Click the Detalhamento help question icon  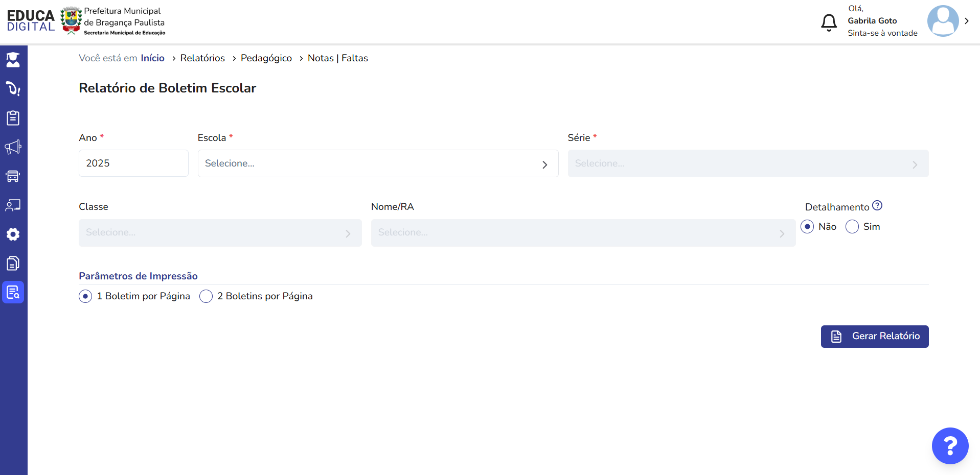[x=877, y=205]
